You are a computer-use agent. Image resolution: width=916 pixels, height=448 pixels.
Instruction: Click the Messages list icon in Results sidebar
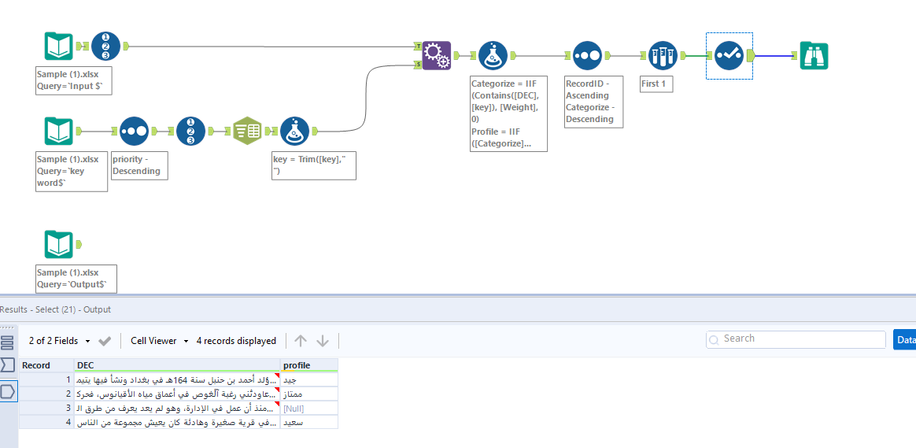7,343
